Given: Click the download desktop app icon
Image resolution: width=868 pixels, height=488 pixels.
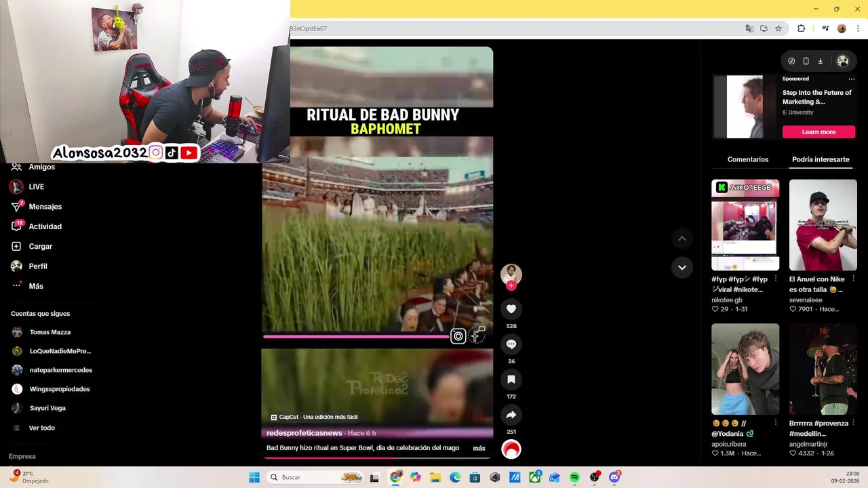Looking at the screenshot, I should (820, 61).
